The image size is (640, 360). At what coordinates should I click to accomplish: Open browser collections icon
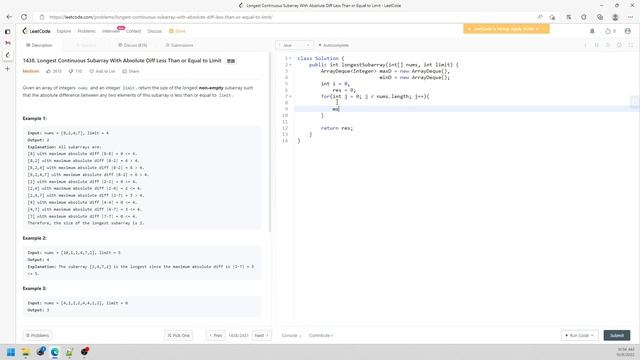(600, 17)
